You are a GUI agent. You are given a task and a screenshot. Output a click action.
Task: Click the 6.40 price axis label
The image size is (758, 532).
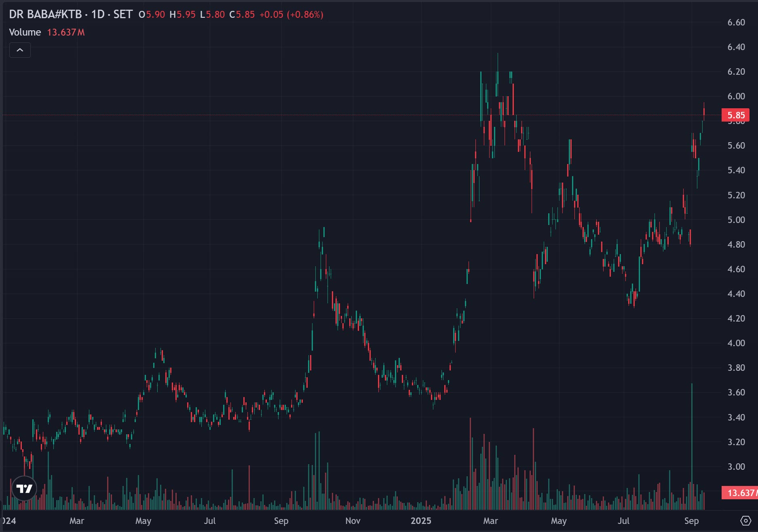point(736,47)
